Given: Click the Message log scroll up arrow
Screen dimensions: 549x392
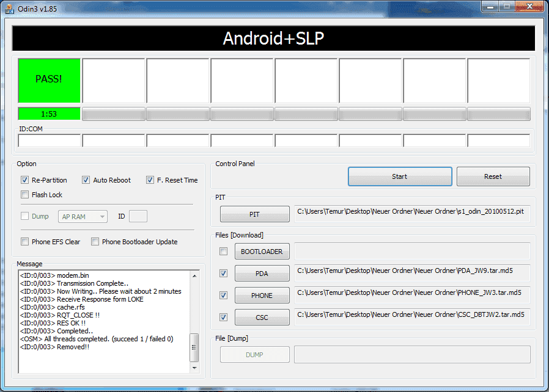Looking at the screenshot, I should [194, 276].
